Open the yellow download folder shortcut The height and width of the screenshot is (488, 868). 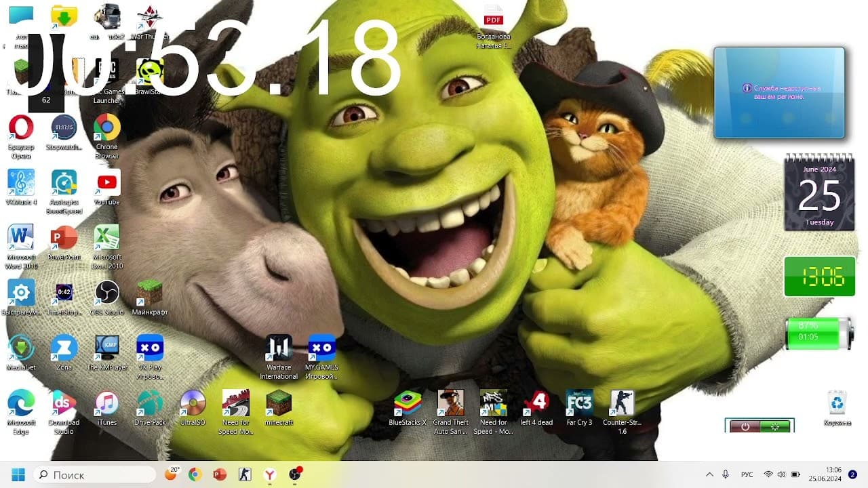(x=64, y=16)
